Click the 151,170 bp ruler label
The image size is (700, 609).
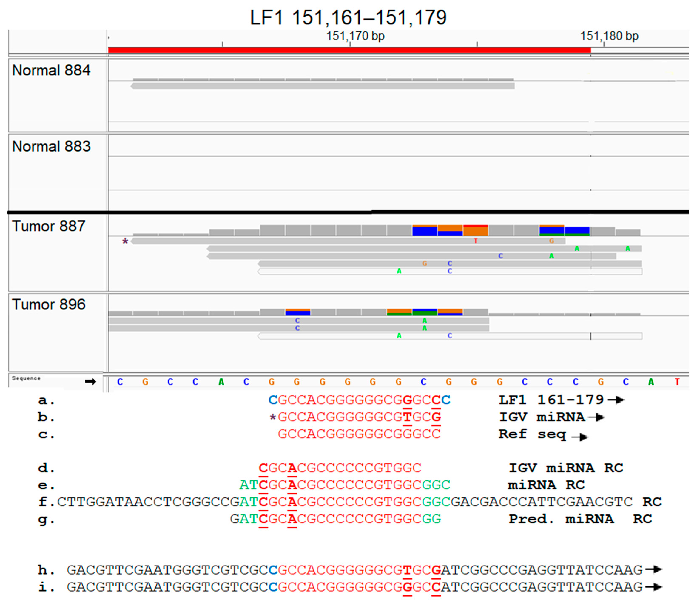355,36
